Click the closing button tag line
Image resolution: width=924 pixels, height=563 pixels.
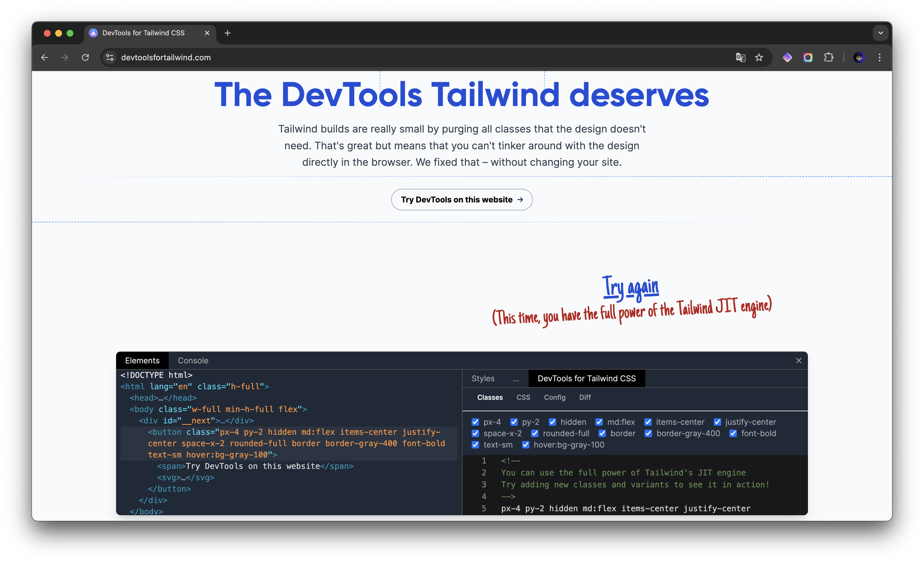tap(169, 489)
